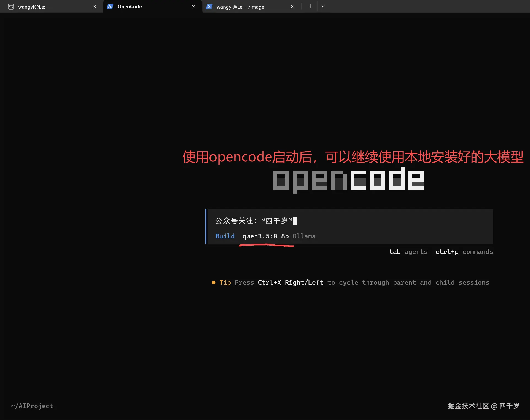Close the wangyi@Le: ~/Image tab
Screen dimensions: 530x420
click(293, 6)
